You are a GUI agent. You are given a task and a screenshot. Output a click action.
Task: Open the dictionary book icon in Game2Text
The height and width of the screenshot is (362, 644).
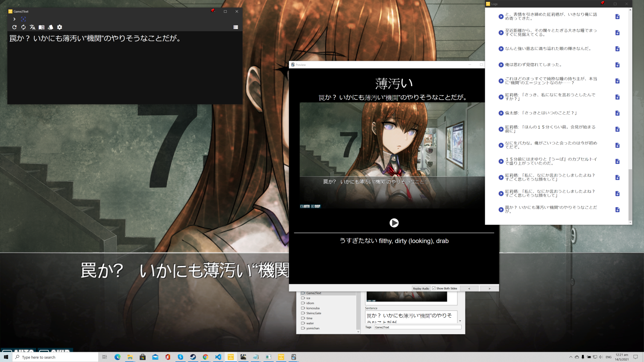41,27
